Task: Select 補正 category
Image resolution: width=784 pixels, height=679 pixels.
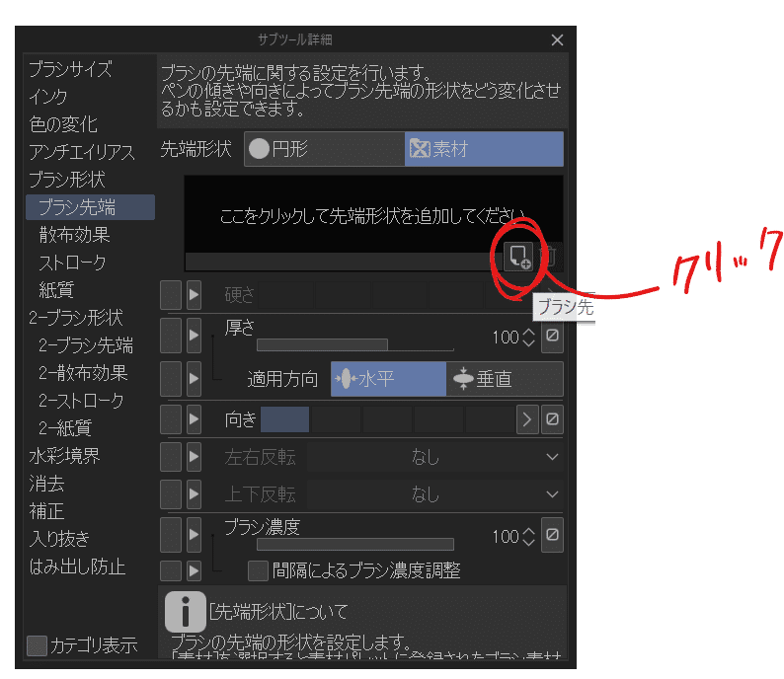Action: 46,511
